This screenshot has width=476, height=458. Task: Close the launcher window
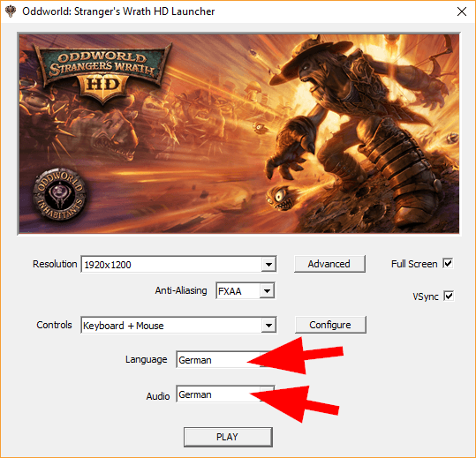(462, 11)
